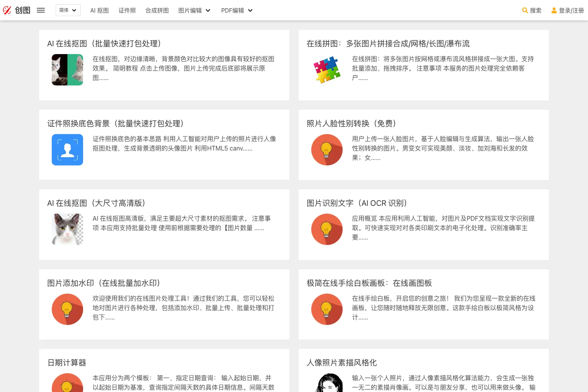The height and width of the screenshot is (392, 588).
Task: Click description starting 在线手绘白板，开启您的创意之旅
Action: click(444, 308)
